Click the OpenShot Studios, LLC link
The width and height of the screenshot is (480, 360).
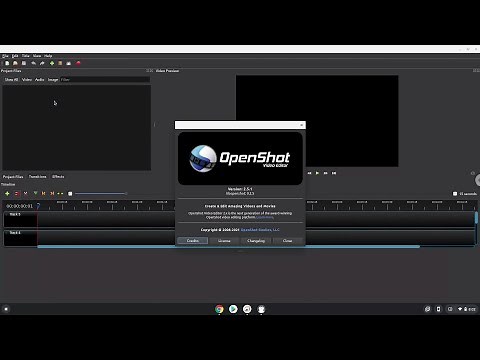(260, 230)
